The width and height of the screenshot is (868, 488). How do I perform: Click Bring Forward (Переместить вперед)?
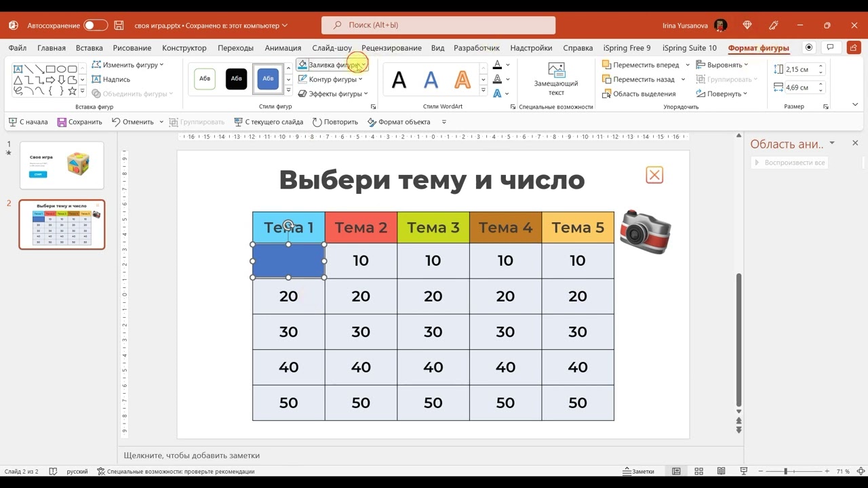pyautogui.click(x=641, y=65)
